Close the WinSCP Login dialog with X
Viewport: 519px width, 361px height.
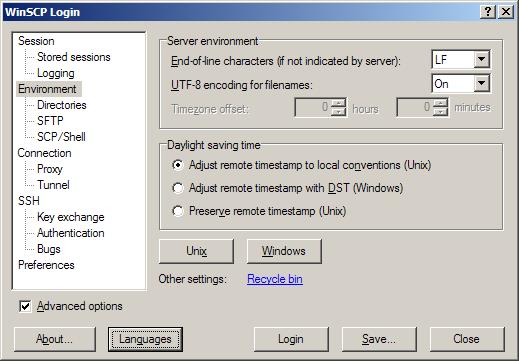click(506, 12)
